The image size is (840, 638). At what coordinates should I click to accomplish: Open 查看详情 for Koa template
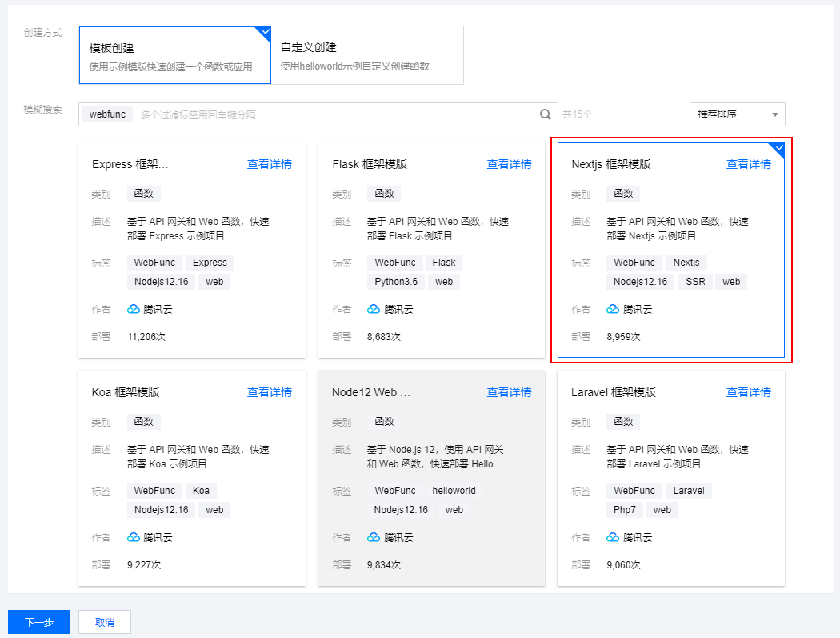(270, 392)
